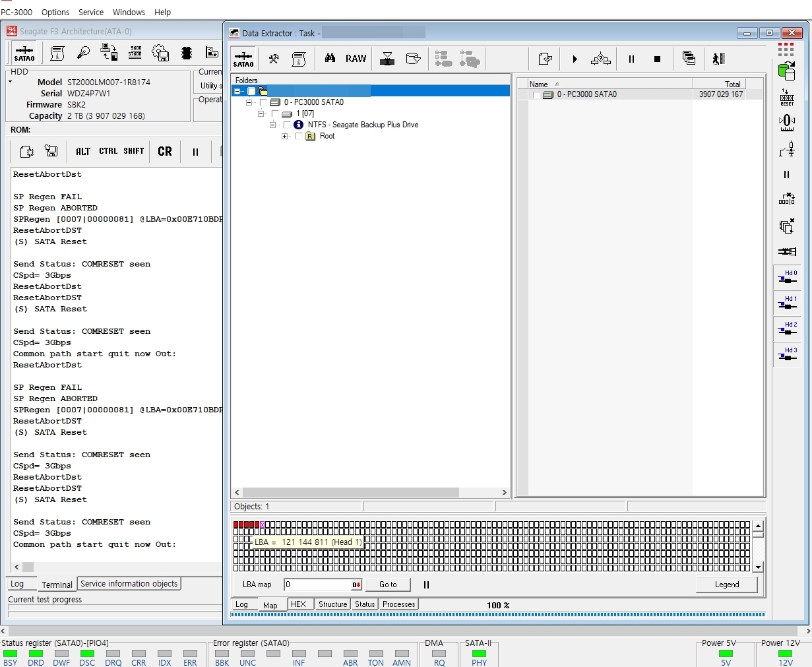Click the stop button in Data Extractor toolbar
The height and width of the screenshot is (667, 812).
click(657, 59)
